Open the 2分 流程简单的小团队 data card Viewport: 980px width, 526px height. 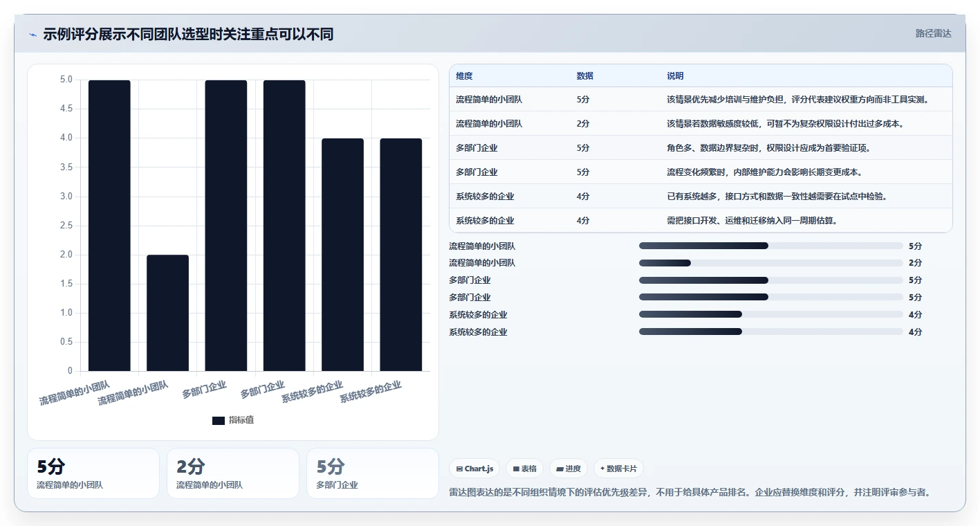pyautogui.click(x=233, y=473)
